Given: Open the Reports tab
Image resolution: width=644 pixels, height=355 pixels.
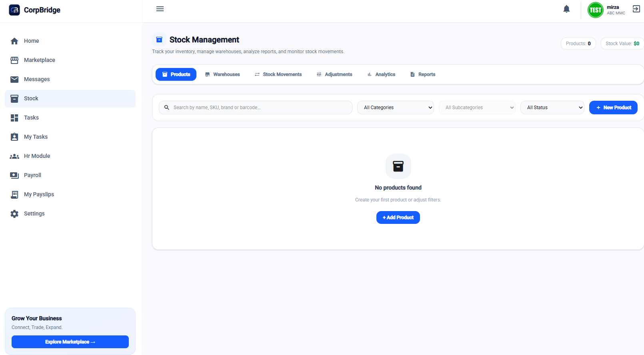Looking at the screenshot, I should click(423, 74).
